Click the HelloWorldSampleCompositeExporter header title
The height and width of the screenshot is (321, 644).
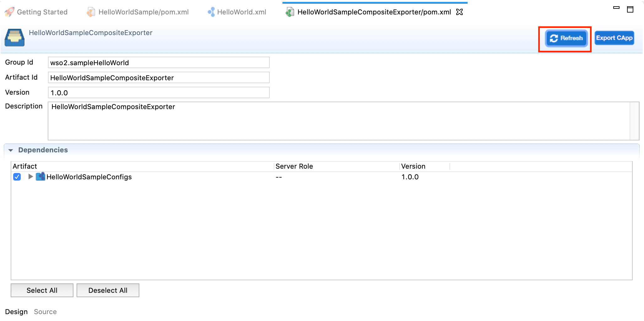tap(90, 33)
